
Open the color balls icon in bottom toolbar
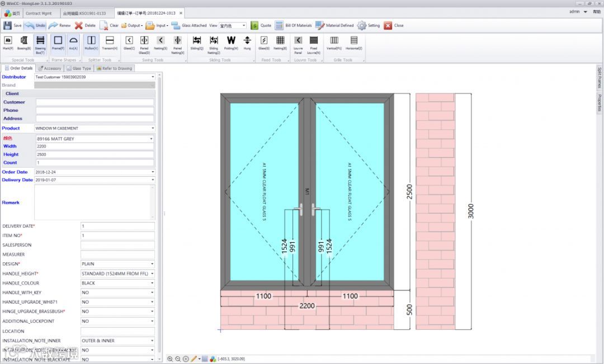pyautogui.click(x=213, y=358)
